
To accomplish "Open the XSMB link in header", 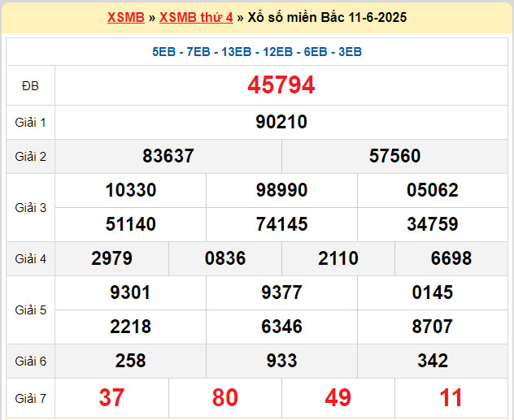I will (x=126, y=17).
